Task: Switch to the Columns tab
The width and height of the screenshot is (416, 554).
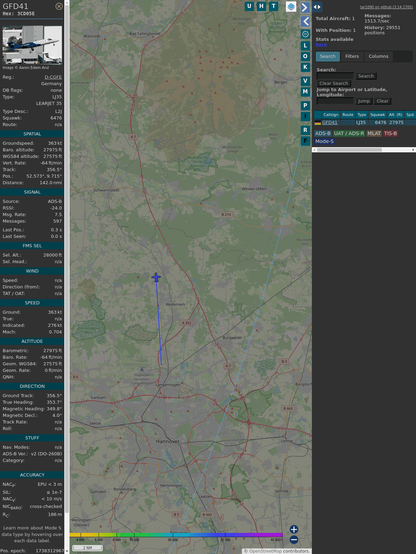Action: coord(378,56)
